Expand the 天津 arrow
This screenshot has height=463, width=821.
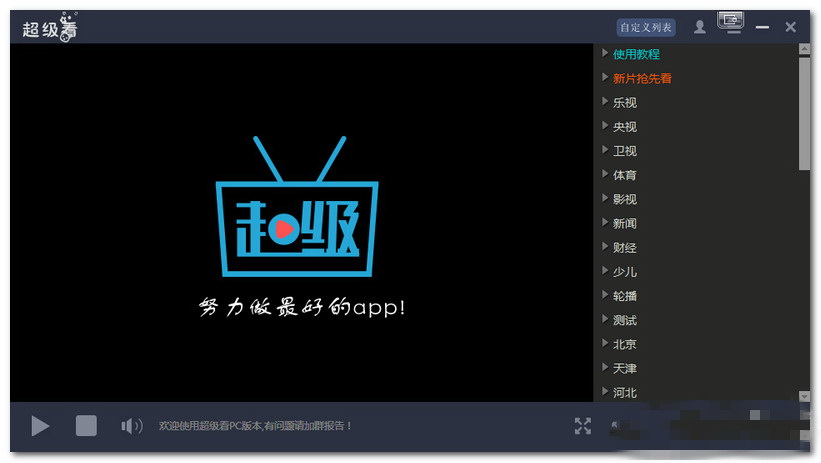coord(605,367)
